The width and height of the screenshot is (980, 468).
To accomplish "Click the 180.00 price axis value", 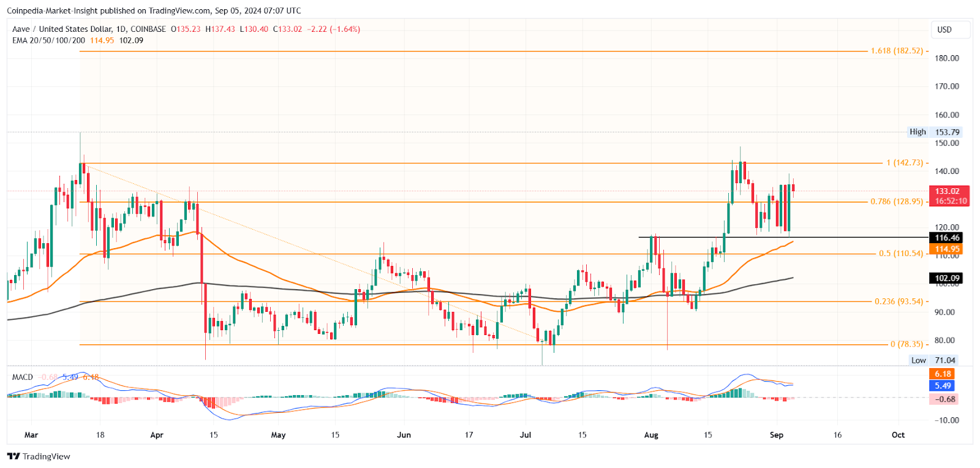I will [947, 58].
